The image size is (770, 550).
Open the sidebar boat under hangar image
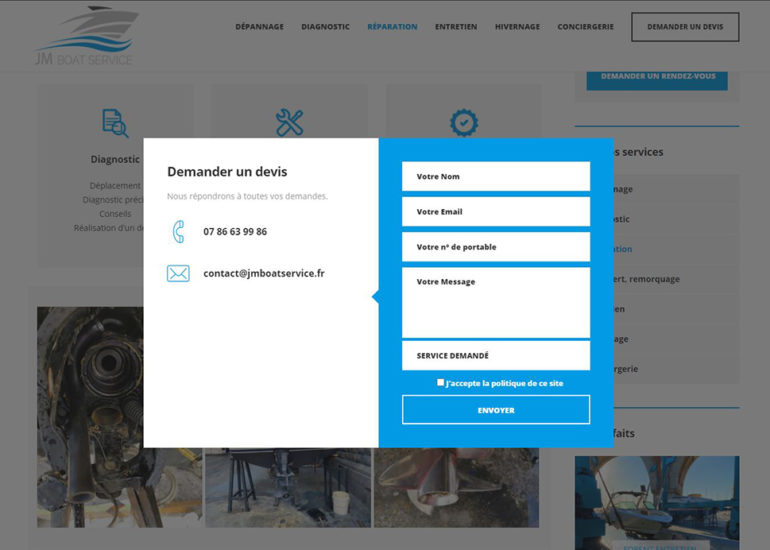pyautogui.click(x=657, y=503)
